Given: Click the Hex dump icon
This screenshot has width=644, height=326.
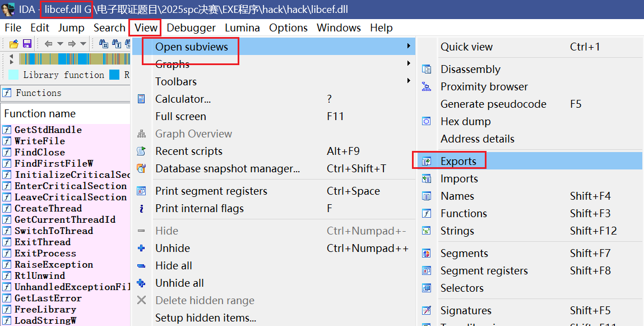Looking at the screenshot, I should click(x=427, y=121).
